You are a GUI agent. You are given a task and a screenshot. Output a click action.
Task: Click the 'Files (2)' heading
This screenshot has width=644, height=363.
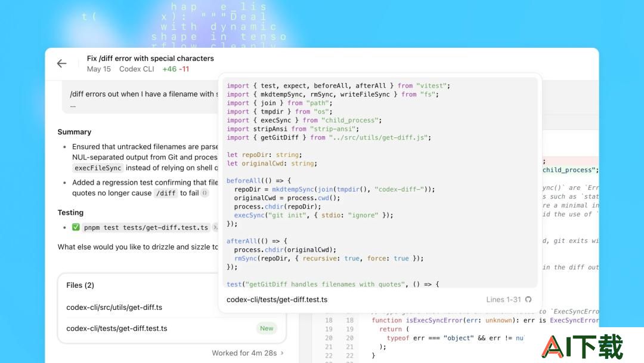(x=80, y=285)
